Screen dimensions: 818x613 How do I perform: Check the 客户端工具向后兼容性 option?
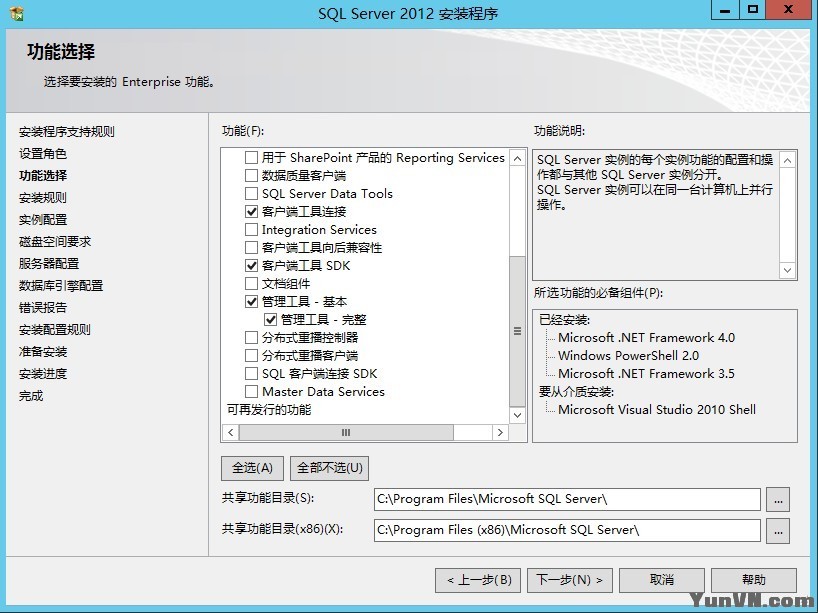point(251,247)
